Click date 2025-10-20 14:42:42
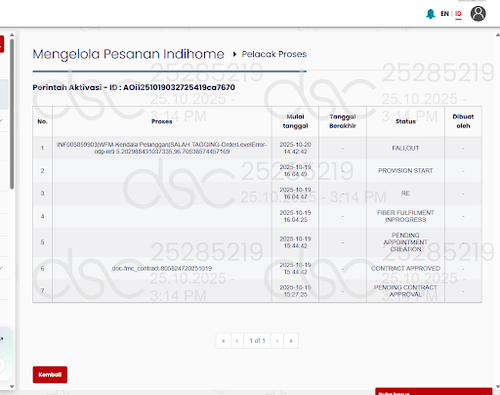The height and width of the screenshot is (395, 500). click(x=295, y=148)
